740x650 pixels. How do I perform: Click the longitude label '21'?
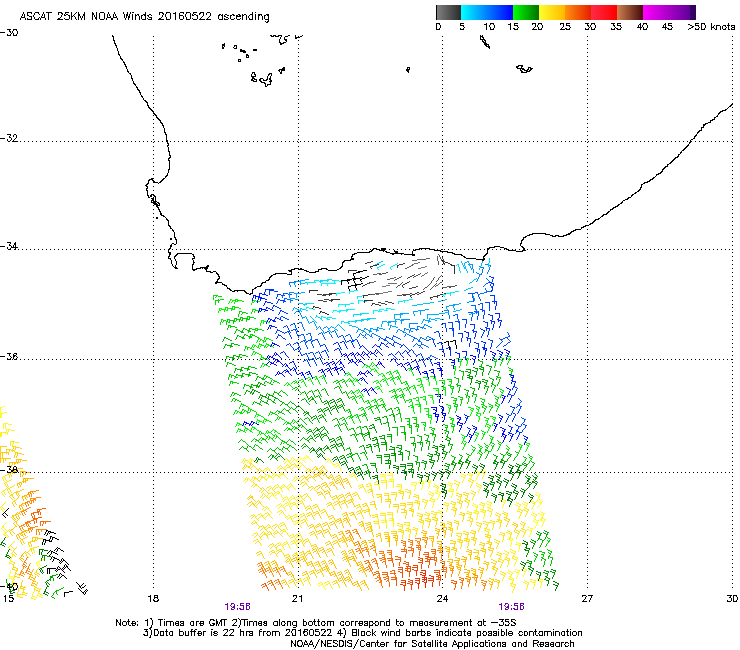coord(297,599)
